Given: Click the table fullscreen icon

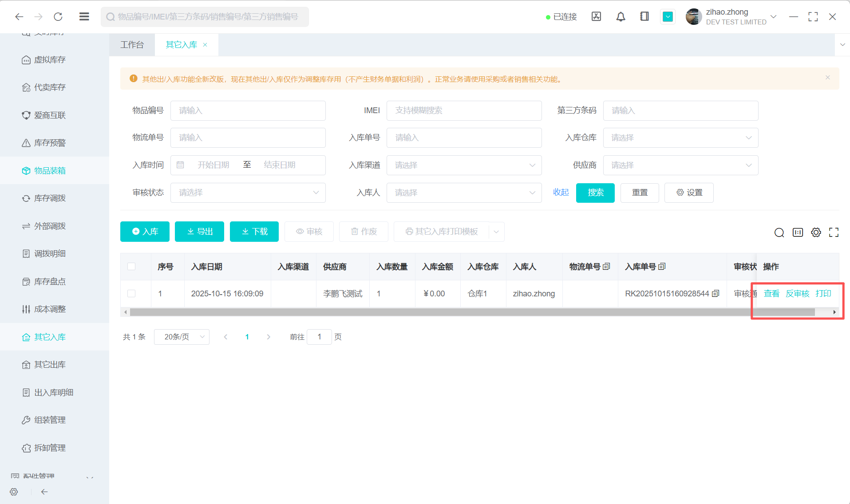Looking at the screenshot, I should [x=834, y=232].
